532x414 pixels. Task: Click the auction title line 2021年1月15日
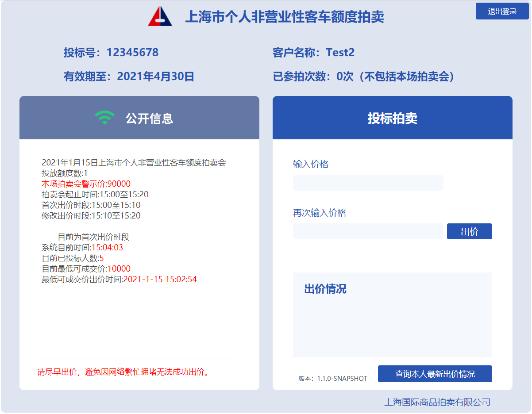tap(134, 163)
